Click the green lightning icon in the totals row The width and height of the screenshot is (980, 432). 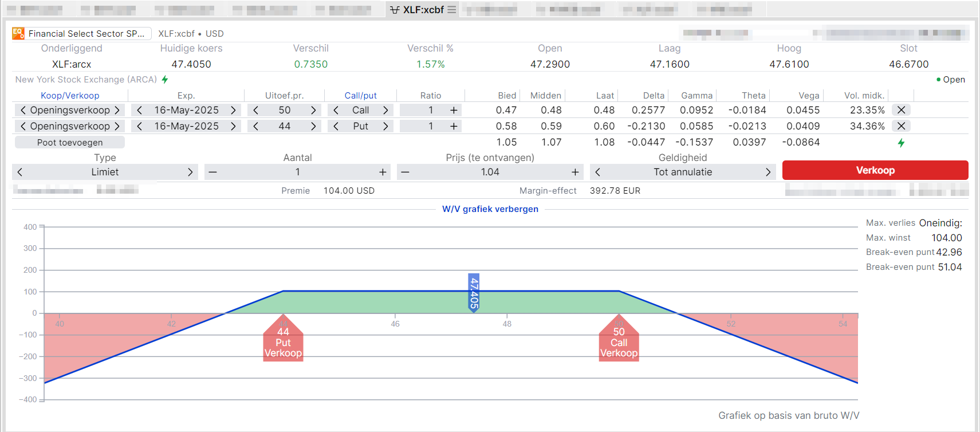[902, 143]
